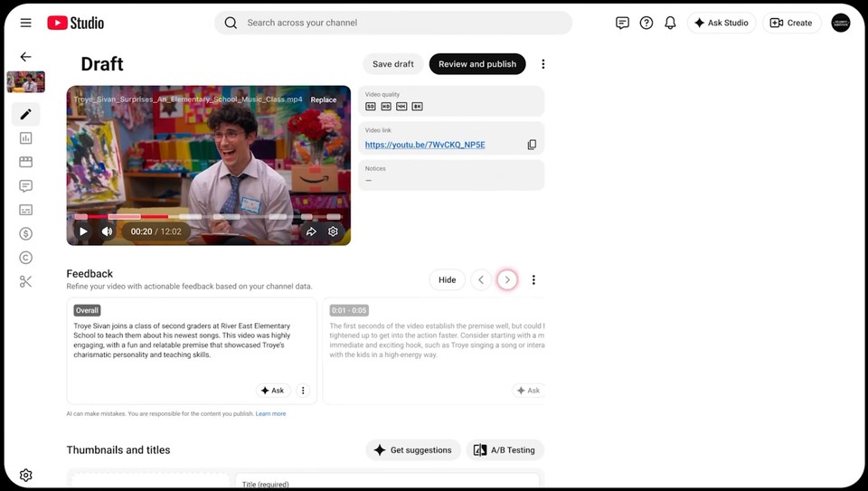Viewport: 868px width, 491px height.
Task: Open the Analytics bar chart icon
Action: click(25, 137)
